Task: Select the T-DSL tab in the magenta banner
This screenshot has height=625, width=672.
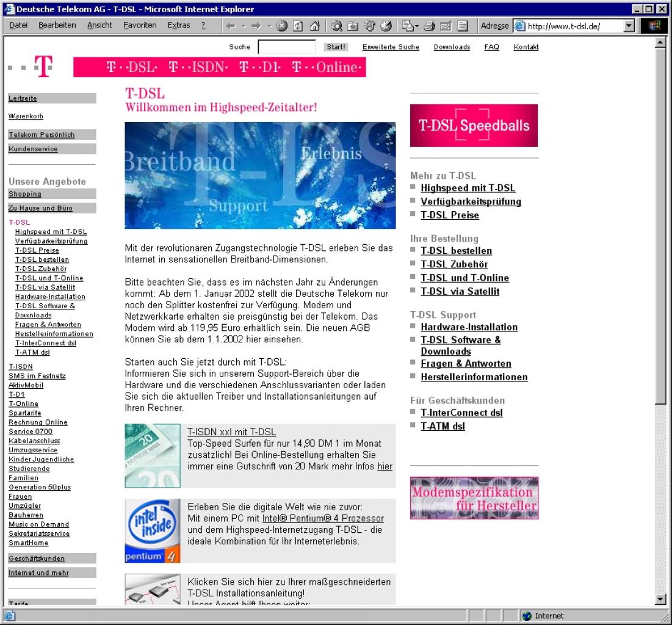Action: tap(132, 67)
